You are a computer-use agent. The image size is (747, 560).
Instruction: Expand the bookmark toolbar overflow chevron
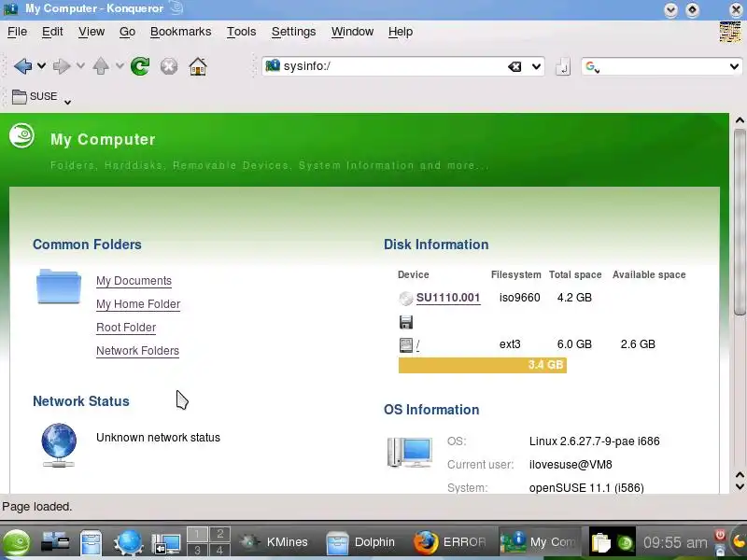coord(67,102)
